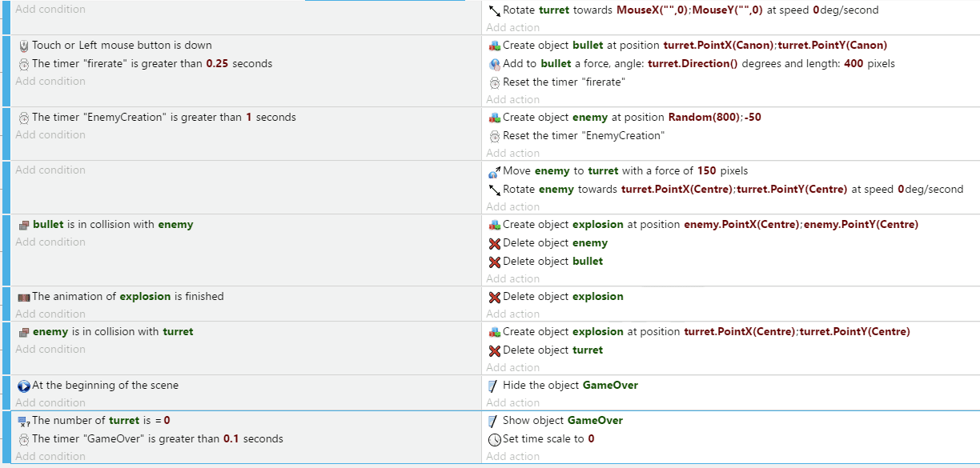Screen dimensions: 980x468
Task: Select the Move enemy to turret action
Action: [625, 171]
